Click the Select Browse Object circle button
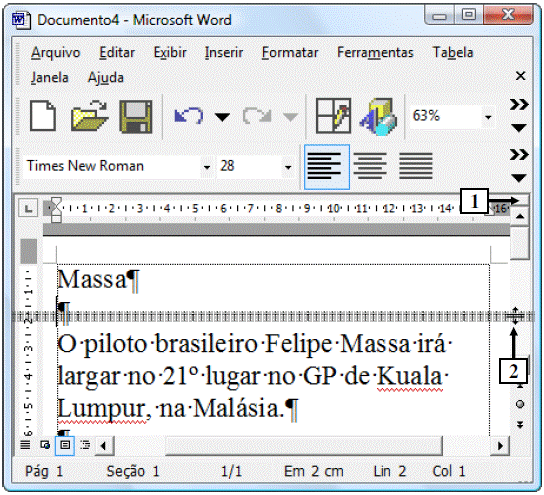 point(520,404)
